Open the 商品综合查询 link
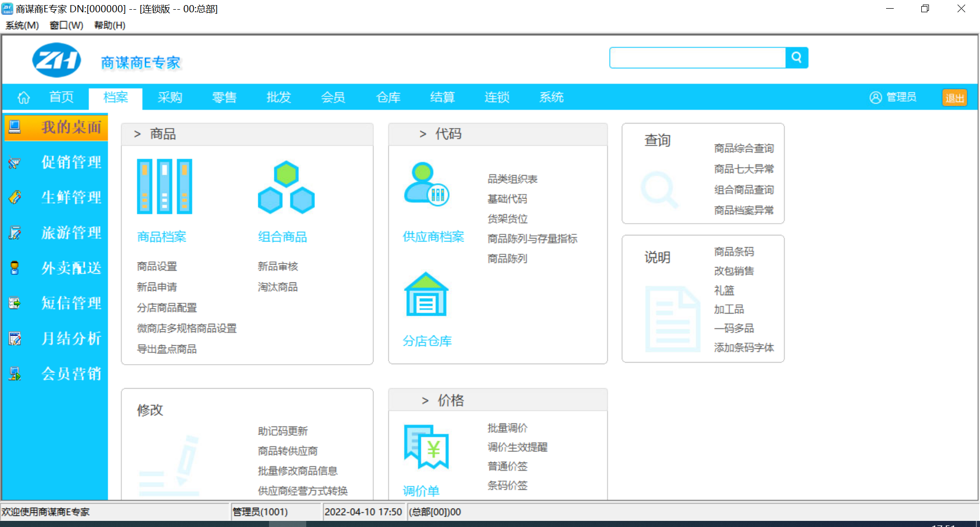The width and height of the screenshot is (980, 527). tap(744, 149)
